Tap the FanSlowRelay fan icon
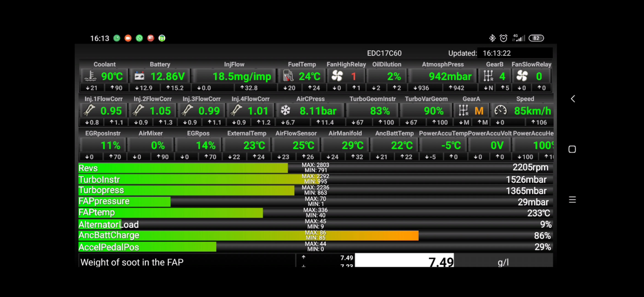The image size is (644, 297). 522,76
